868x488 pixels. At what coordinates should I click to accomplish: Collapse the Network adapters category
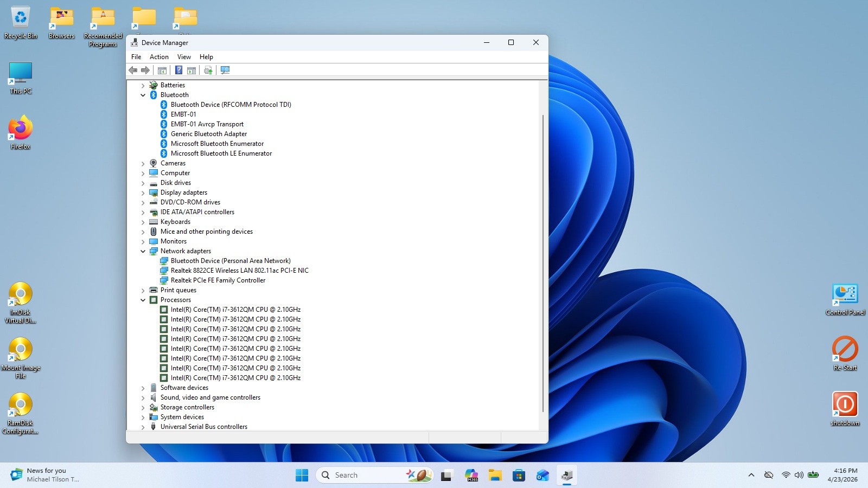(x=143, y=252)
